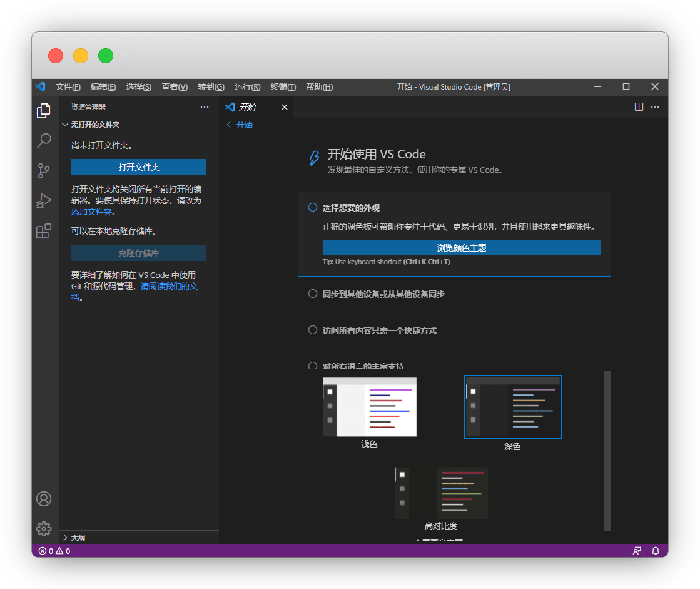
Task: Open the Extensions view icon
Action: point(44,232)
